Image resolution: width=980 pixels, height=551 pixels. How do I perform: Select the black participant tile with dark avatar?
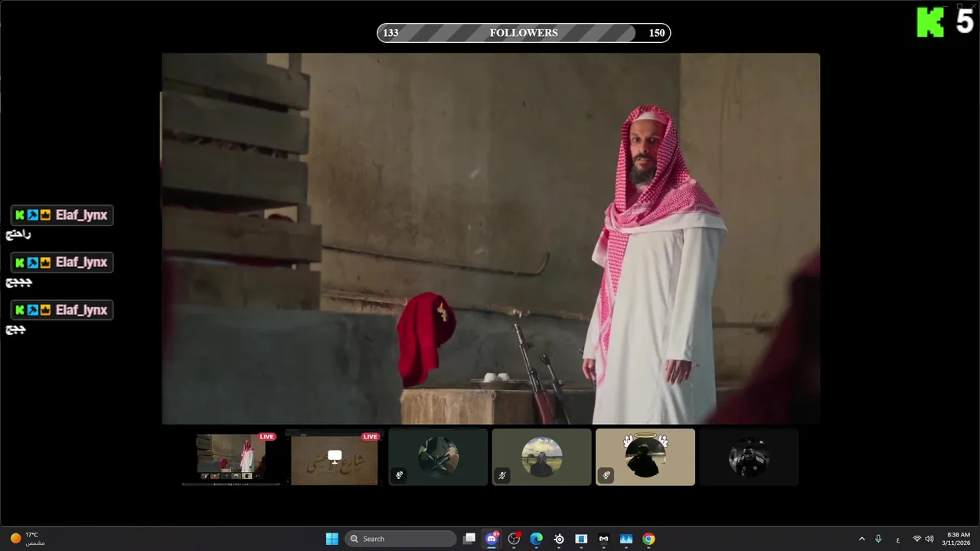pos(749,457)
